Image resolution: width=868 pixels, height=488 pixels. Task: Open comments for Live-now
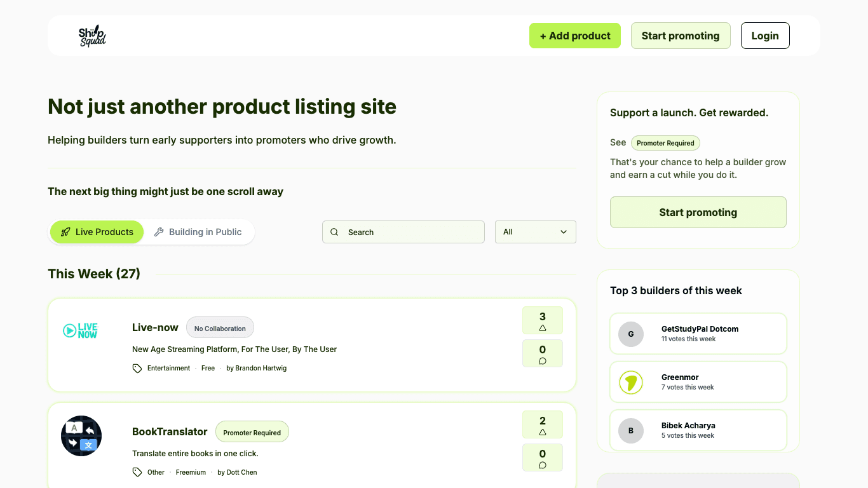click(542, 354)
